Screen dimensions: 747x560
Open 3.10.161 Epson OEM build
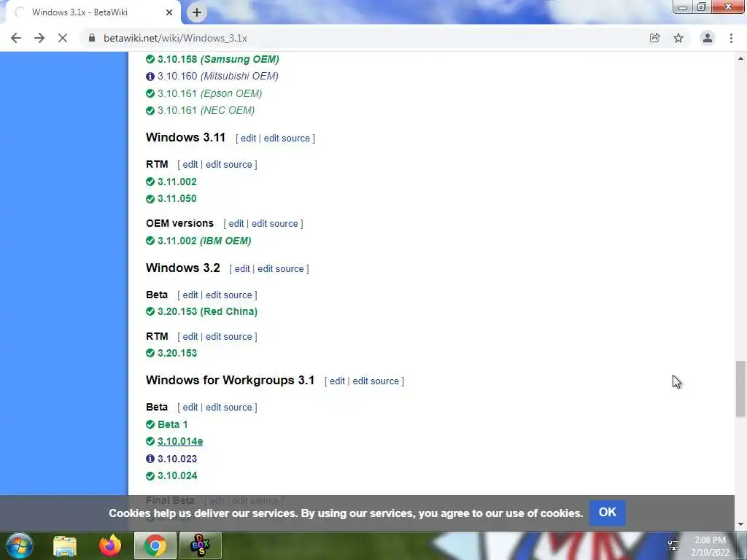209,93
